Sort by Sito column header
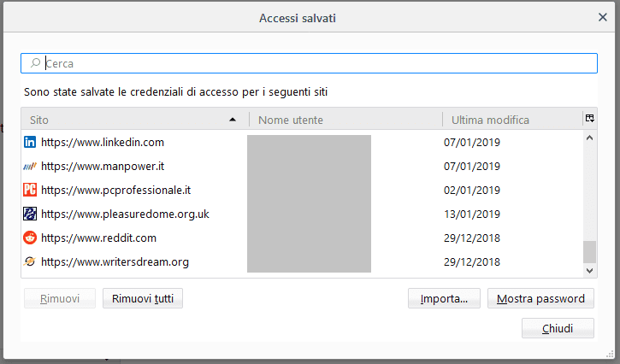The height and width of the screenshot is (364, 620). [128, 120]
